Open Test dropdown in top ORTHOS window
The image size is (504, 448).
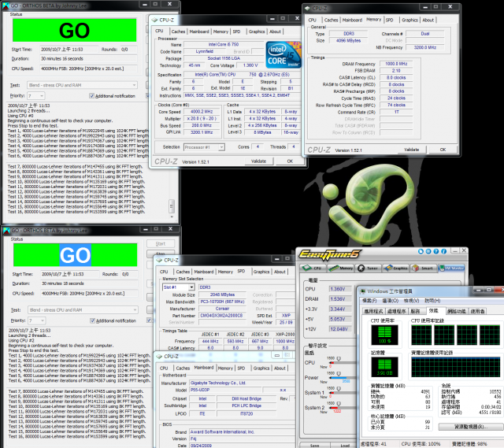coord(82,85)
